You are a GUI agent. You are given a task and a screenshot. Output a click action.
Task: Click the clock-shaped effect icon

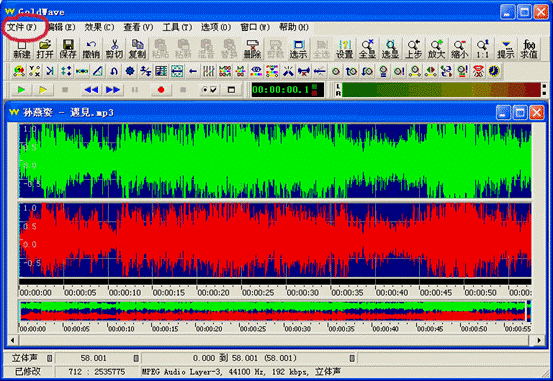pos(494,71)
